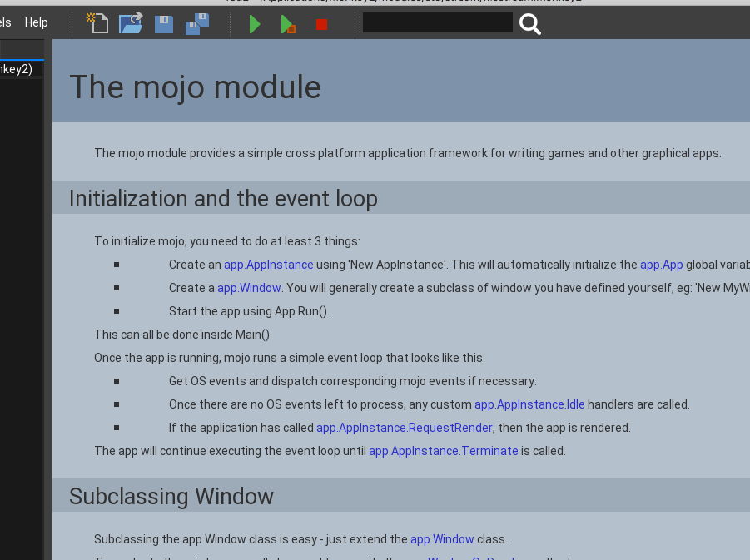
Task: Focus the dark search field in toolbar
Action: pos(437,23)
